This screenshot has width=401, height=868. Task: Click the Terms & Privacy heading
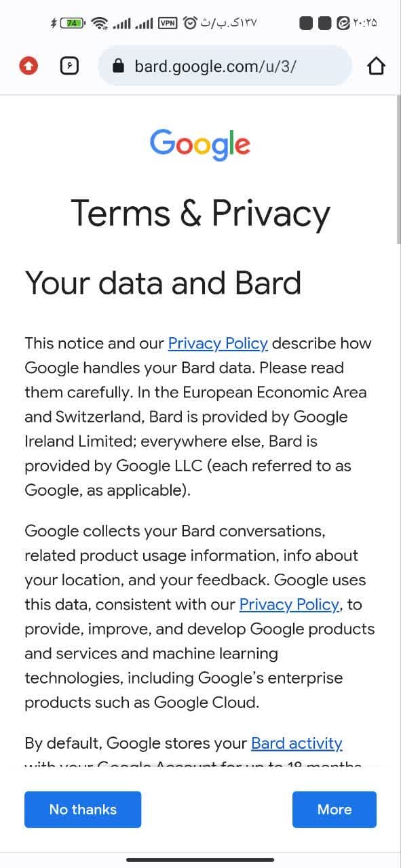coord(200,213)
